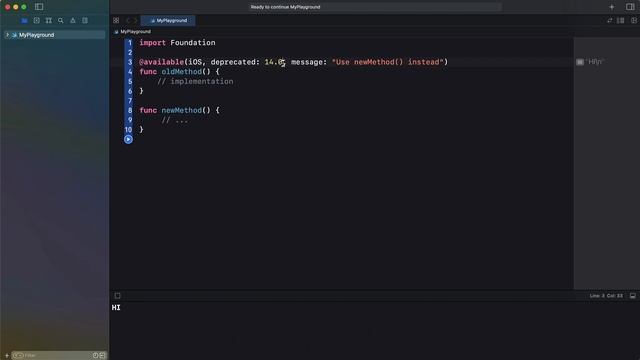Click on the oldMethod function name
640x360 pixels.
pos(182,72)
